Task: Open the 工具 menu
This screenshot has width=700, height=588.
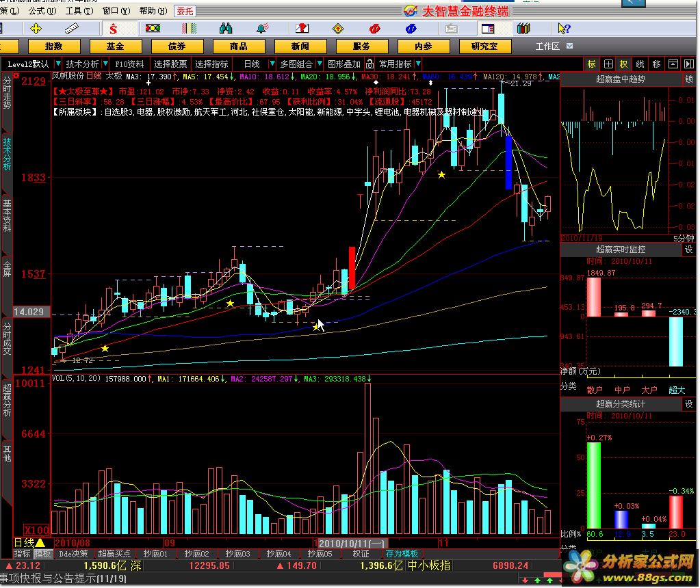Action: click(x=79, y=11)
